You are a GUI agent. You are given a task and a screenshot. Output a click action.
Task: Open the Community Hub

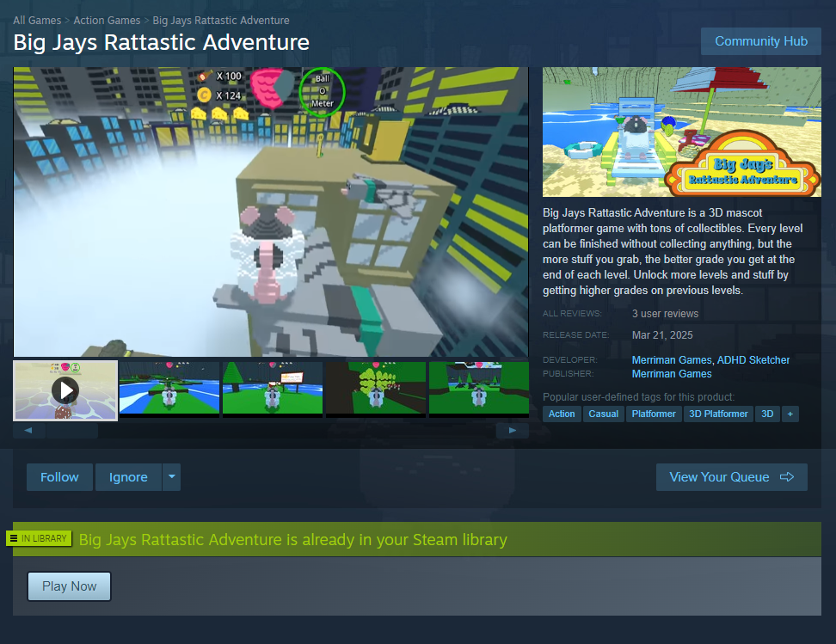point(761,41)
